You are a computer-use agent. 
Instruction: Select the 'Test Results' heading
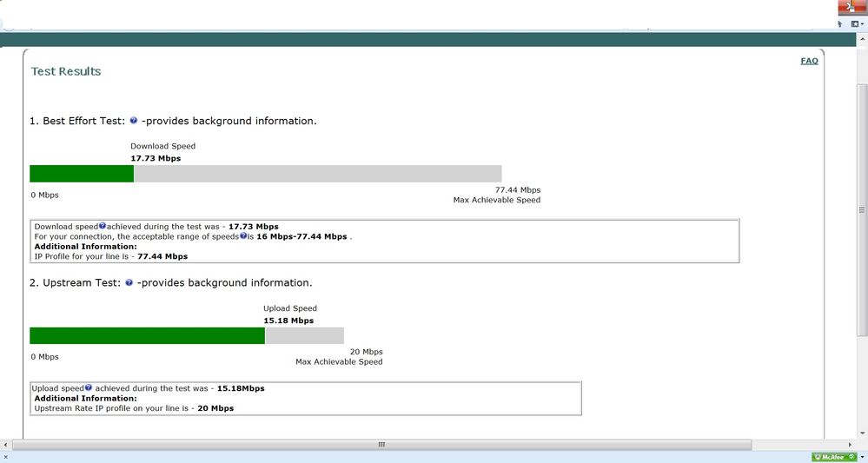[x=66, y=71]
